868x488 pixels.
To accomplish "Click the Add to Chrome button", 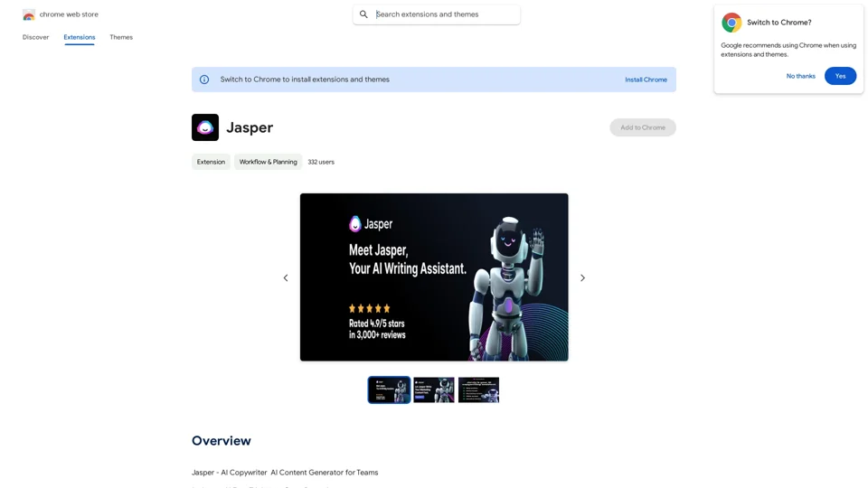I will click(x=643, y=127).
